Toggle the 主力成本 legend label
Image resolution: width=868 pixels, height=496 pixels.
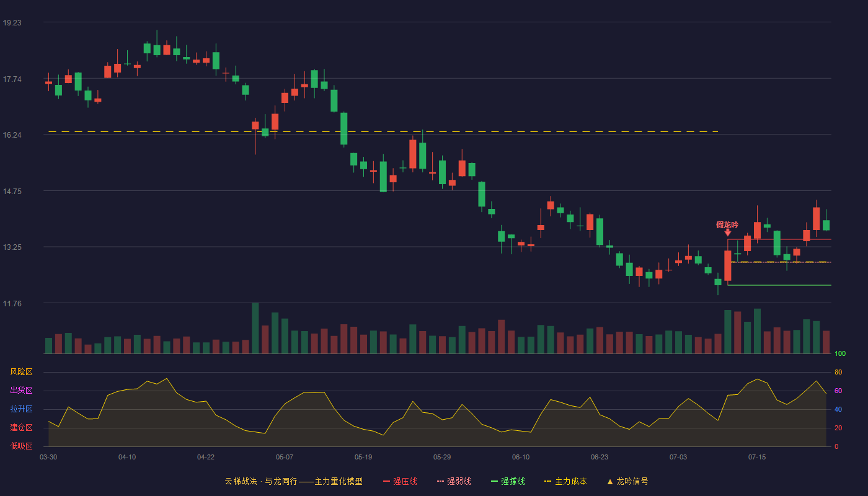(570, 482)
